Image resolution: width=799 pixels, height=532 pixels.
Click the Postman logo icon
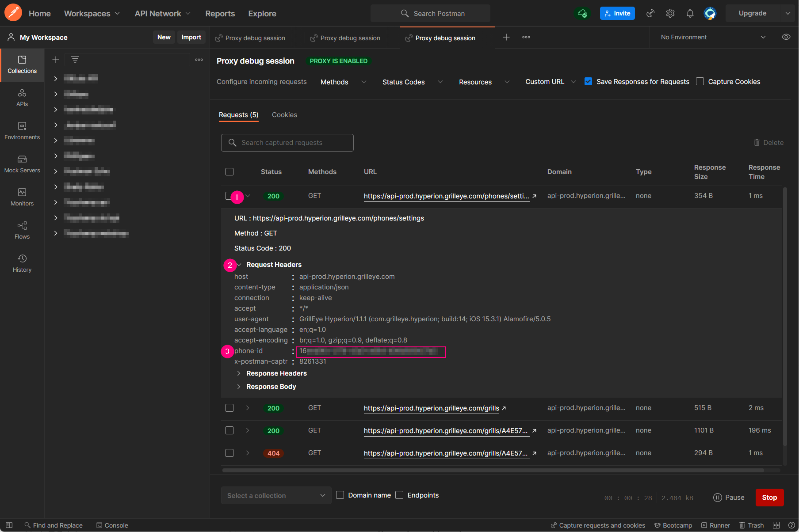pos(13,13)
